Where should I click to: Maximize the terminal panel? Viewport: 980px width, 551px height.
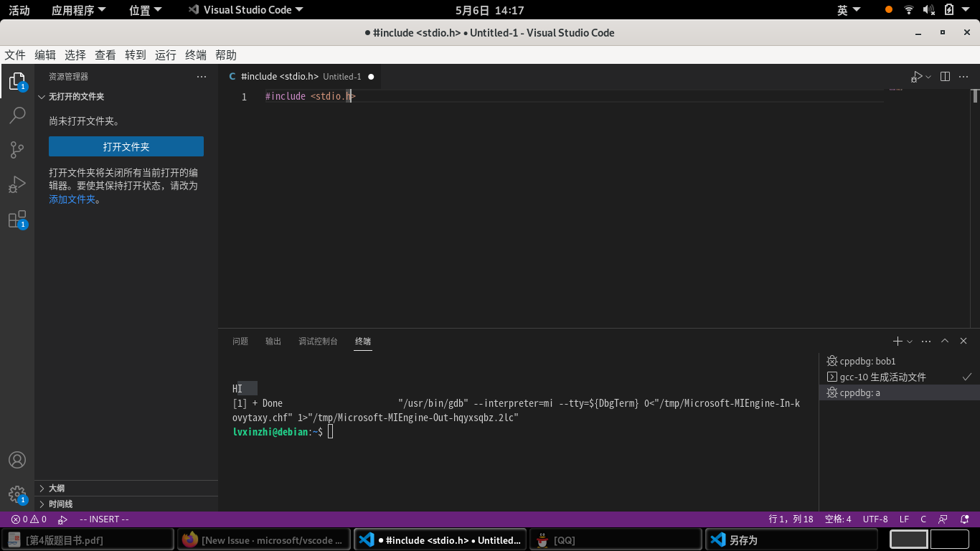945,341
